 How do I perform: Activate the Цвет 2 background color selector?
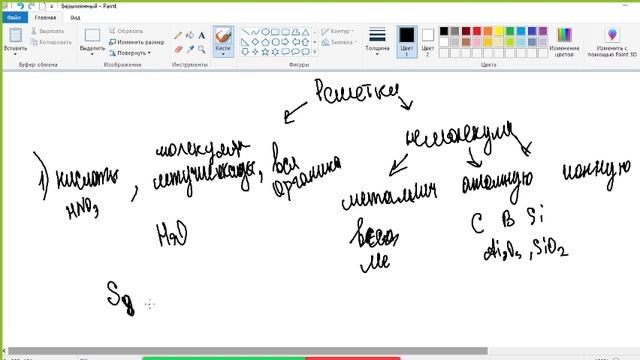tap(427, 41)
